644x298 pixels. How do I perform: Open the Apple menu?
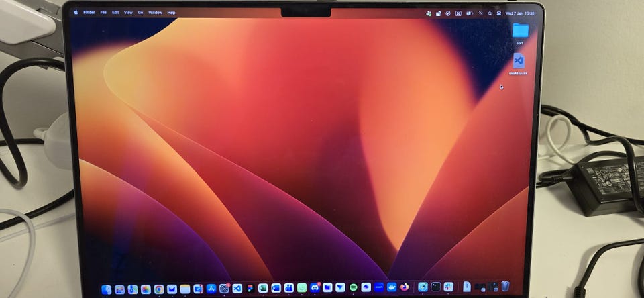pyautogui.click(x=76, y=12)
